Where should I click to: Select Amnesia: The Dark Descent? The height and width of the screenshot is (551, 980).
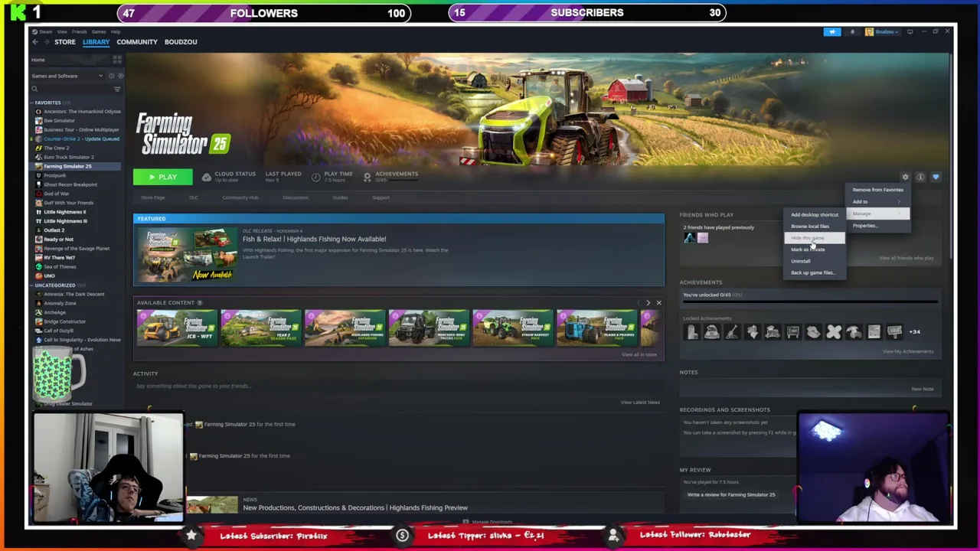pos(73,294)
